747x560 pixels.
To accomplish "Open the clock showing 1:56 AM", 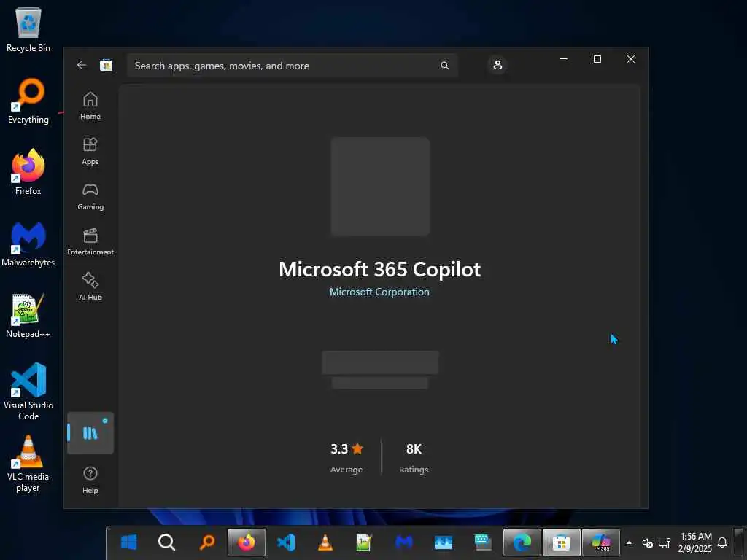I will (695, 542).
